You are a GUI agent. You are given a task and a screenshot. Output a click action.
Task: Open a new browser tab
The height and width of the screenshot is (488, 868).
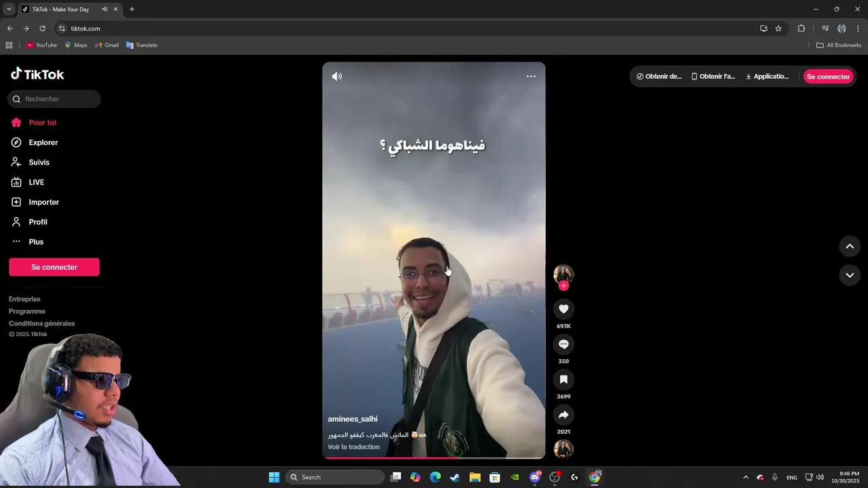click(x=132, y=9)
